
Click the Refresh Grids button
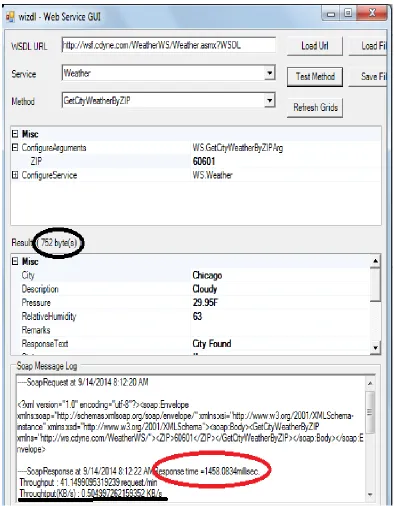(x=315, y=108)
